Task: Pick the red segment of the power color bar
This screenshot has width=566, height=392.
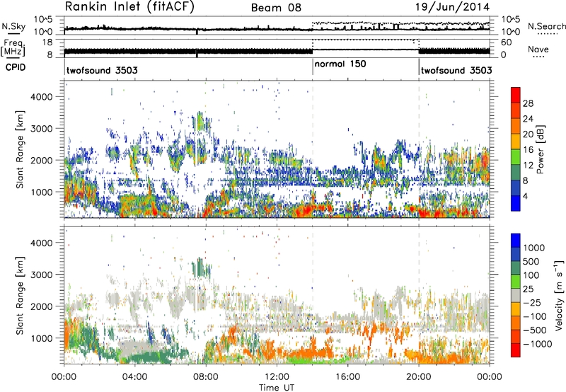Action: [x=516, y=96]
